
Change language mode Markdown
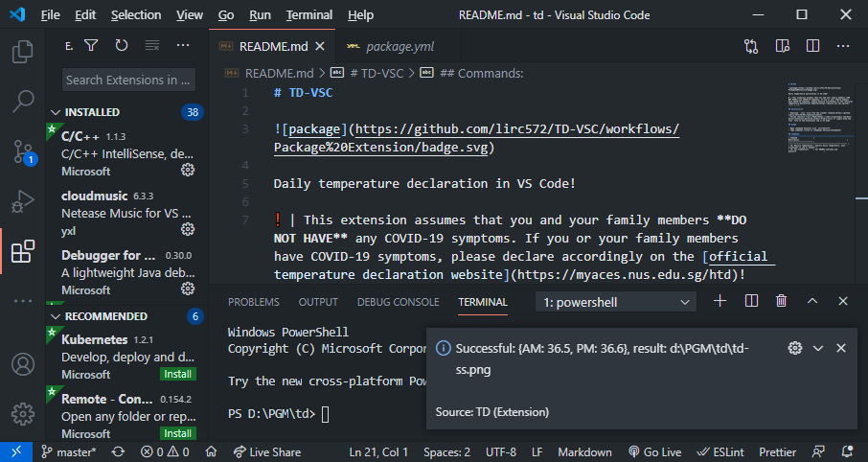click(584, 452)
